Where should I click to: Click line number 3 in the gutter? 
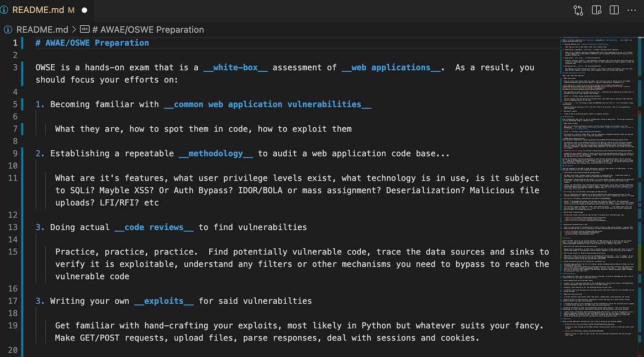(x=15, y=68)
